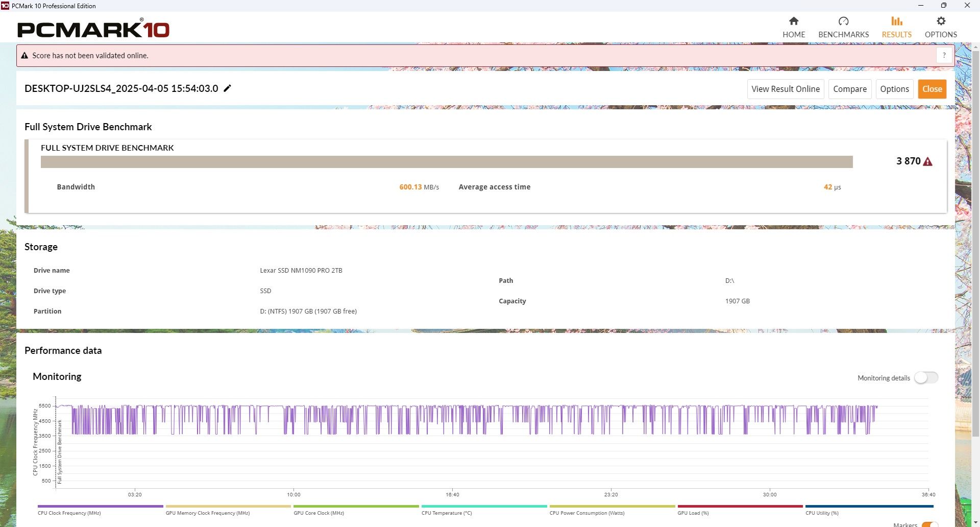Click the scrollbar up arrow
Screen dimensions: 980x527
click(975, 46)
